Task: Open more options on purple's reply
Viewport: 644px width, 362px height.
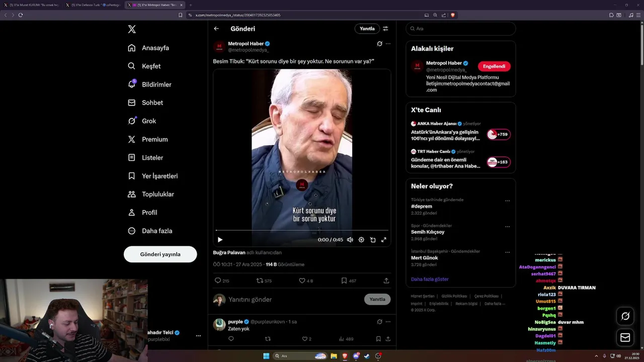Action: 388,322
